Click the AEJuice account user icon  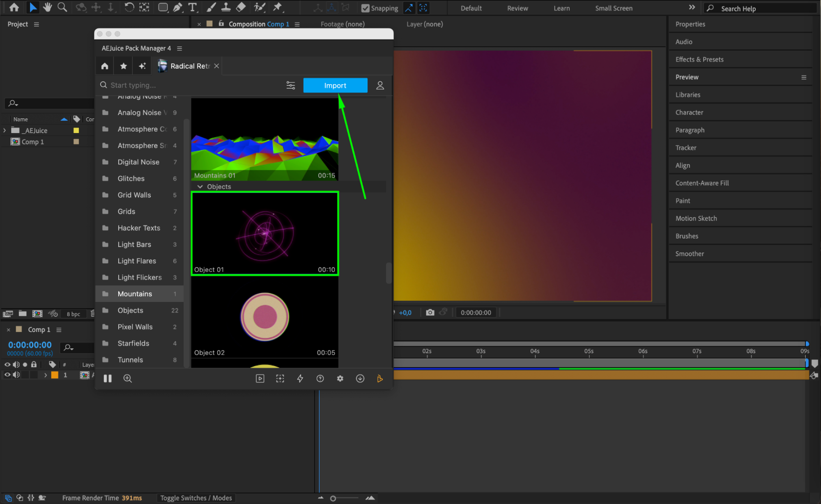tap(380, 85)
